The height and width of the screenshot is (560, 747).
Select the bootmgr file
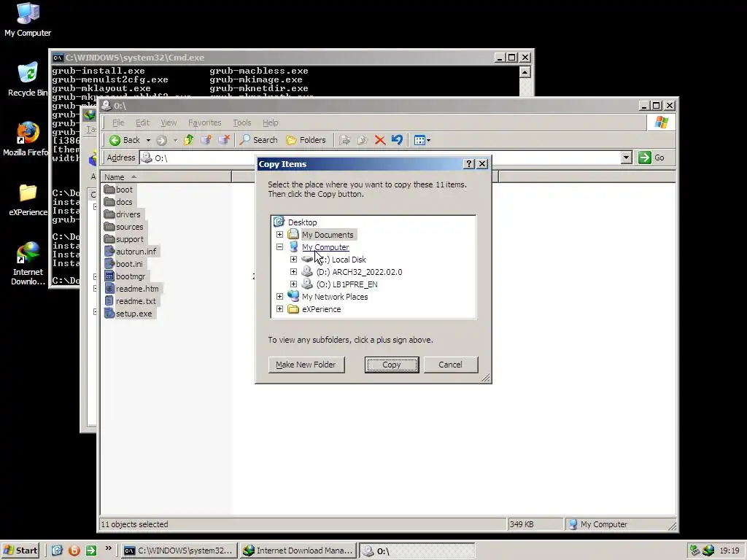point(125,276)
